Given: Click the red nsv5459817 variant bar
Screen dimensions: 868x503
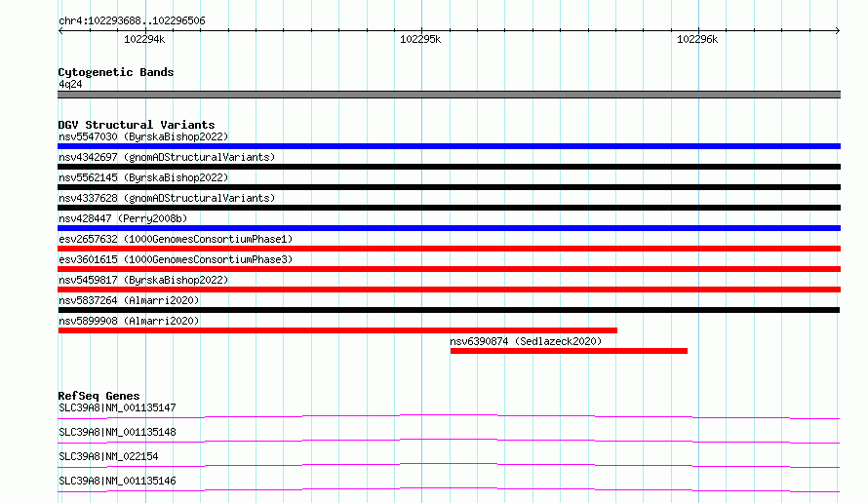Looking at the screenshot, I should point(449,290).
